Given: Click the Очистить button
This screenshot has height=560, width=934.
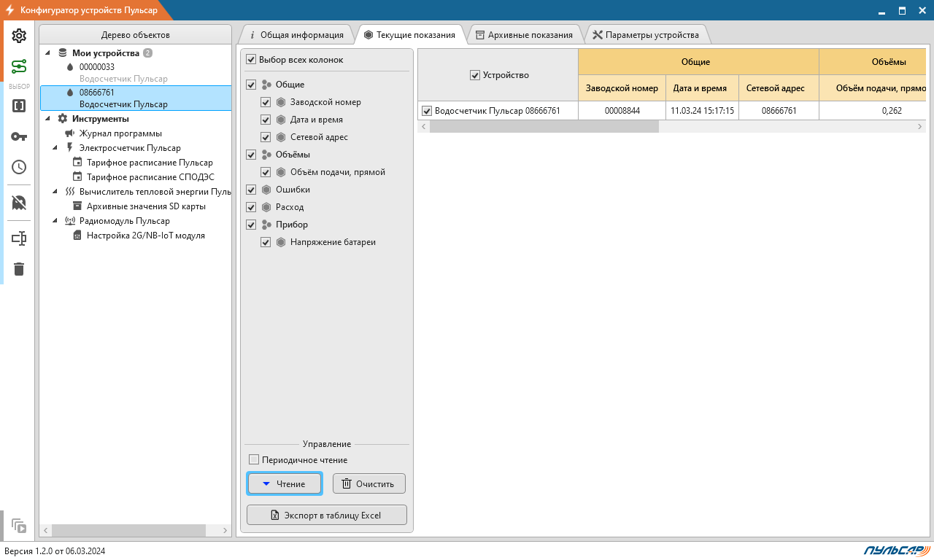Looking at the screenshot, I should (x=369, y=483).
